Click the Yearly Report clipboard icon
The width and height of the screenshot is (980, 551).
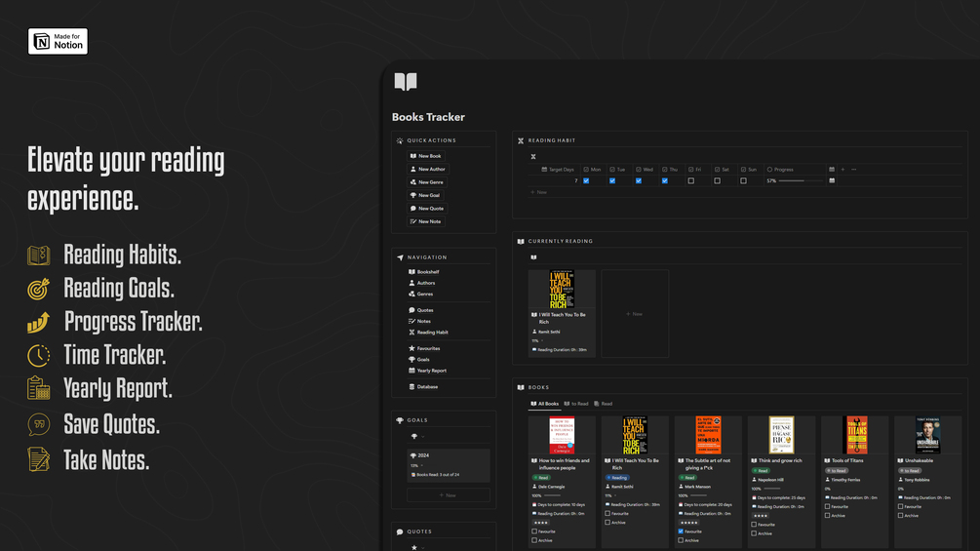(39, 388)
